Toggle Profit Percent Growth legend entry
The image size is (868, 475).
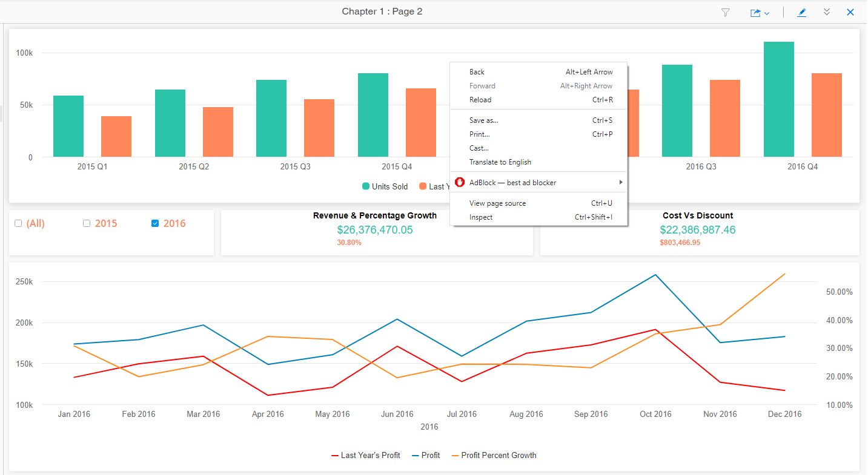coord(494,455)
